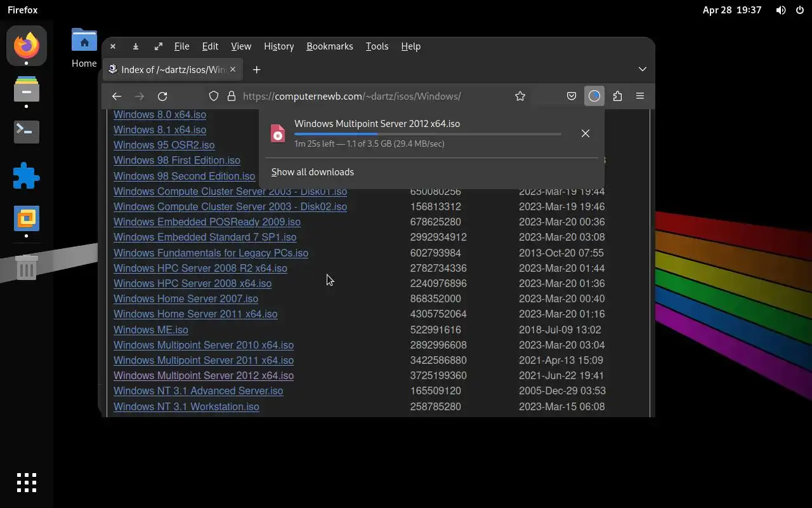This screenshot has width=812, height=508.
Task: List all tabs dropdown chevron
Action: coord(643,69)
